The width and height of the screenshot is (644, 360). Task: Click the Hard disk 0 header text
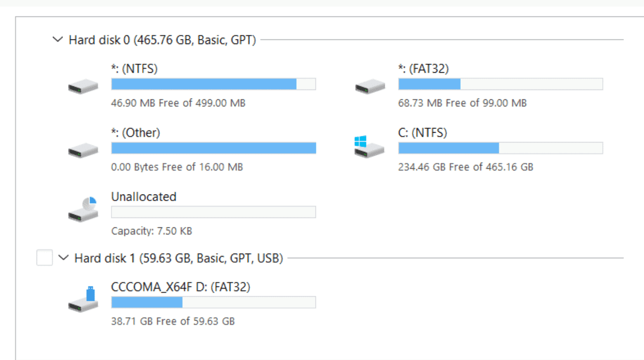click(162, 40)
